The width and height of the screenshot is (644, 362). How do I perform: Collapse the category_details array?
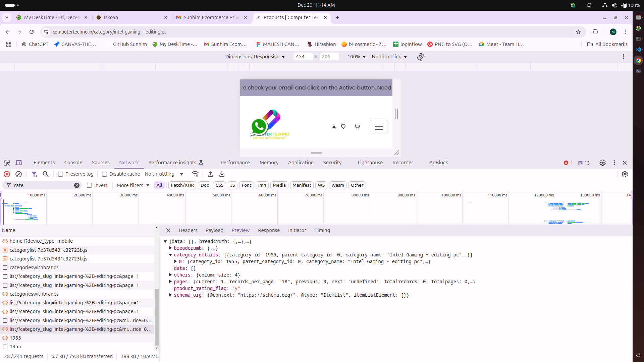coord(170,255)
